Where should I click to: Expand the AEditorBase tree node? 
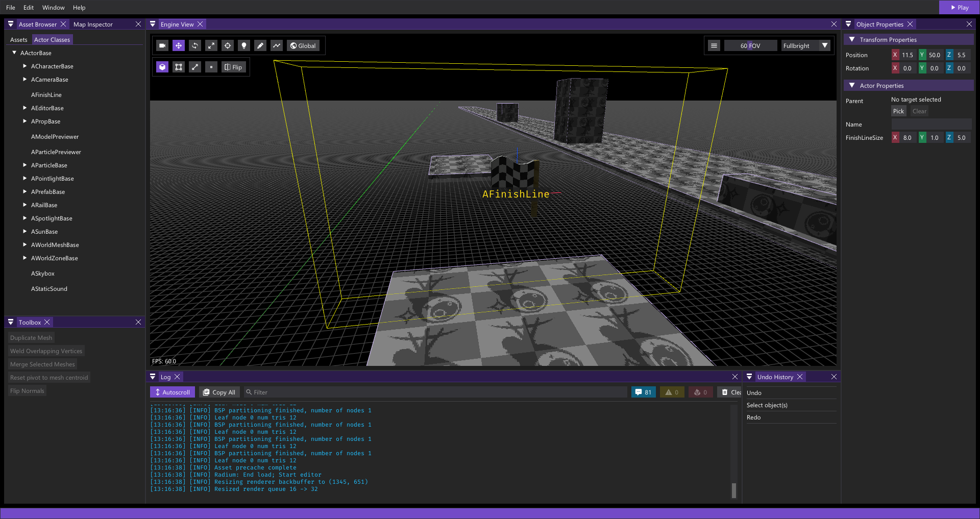[x=24, y=108]
